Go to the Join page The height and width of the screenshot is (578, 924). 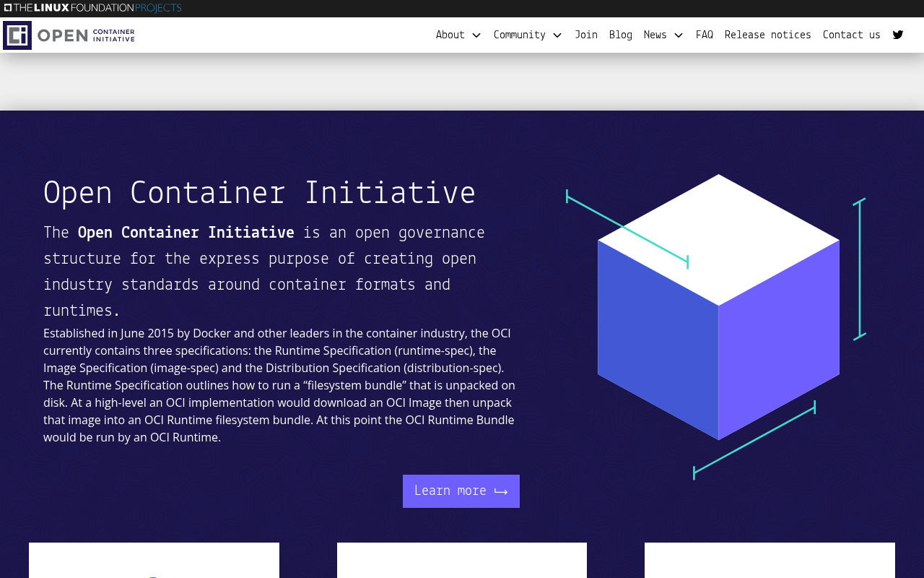tap(586, 35)
